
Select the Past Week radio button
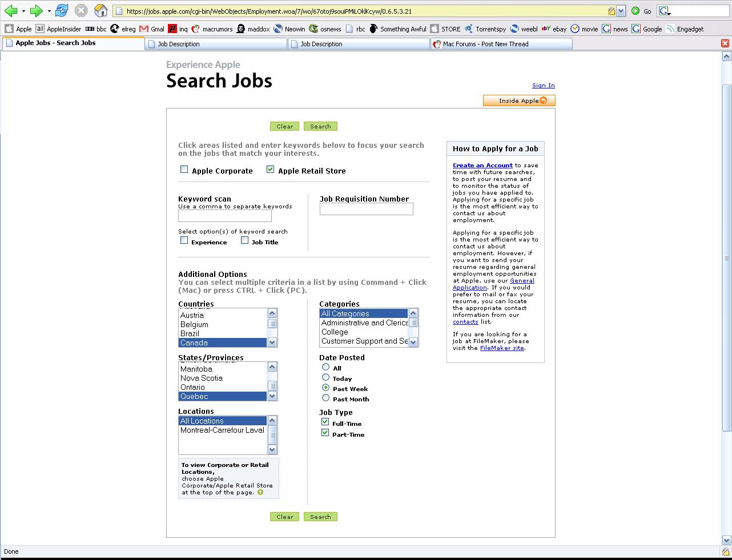click(x=325, y=388)
